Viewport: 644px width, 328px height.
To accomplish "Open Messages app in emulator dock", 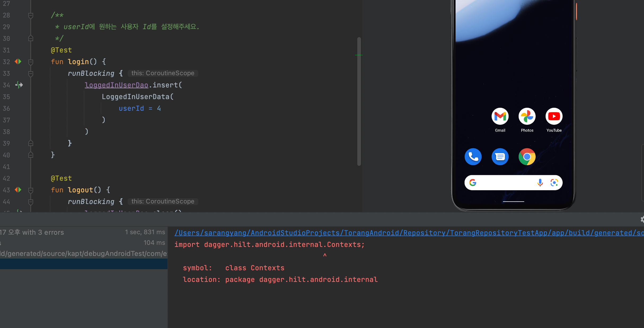I will coord(500,157).
